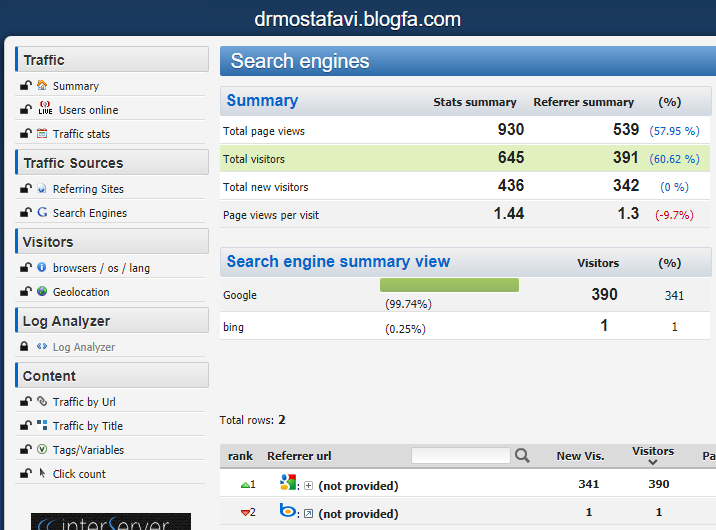Open the Traffic Summary page
The width and height of the screenshot is (716, 530).
[75, 86]
